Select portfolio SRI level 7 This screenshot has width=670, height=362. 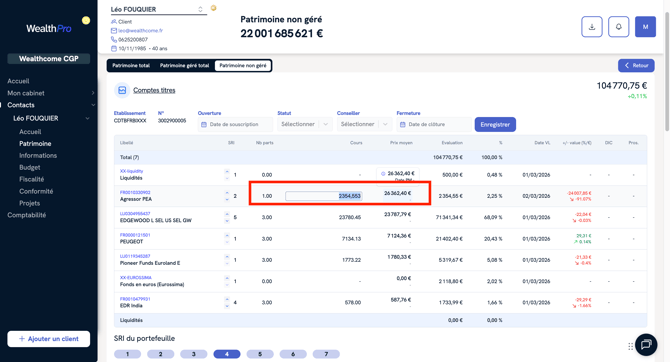[x=326, y=354]
